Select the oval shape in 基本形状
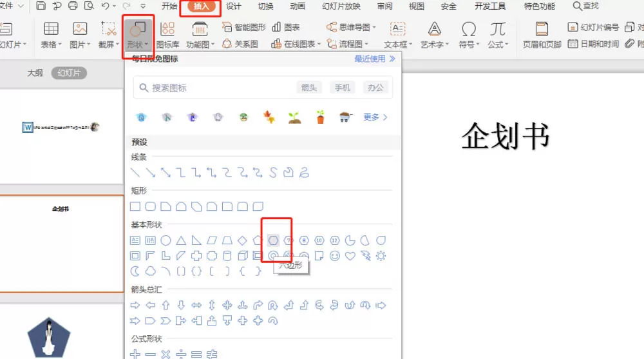 click(x=166, y=240)
